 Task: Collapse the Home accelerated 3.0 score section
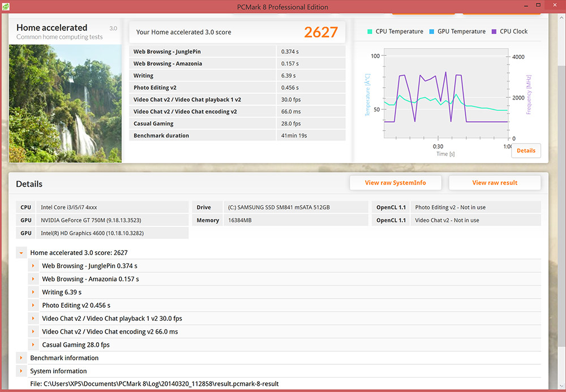click(x=21, y=253)
